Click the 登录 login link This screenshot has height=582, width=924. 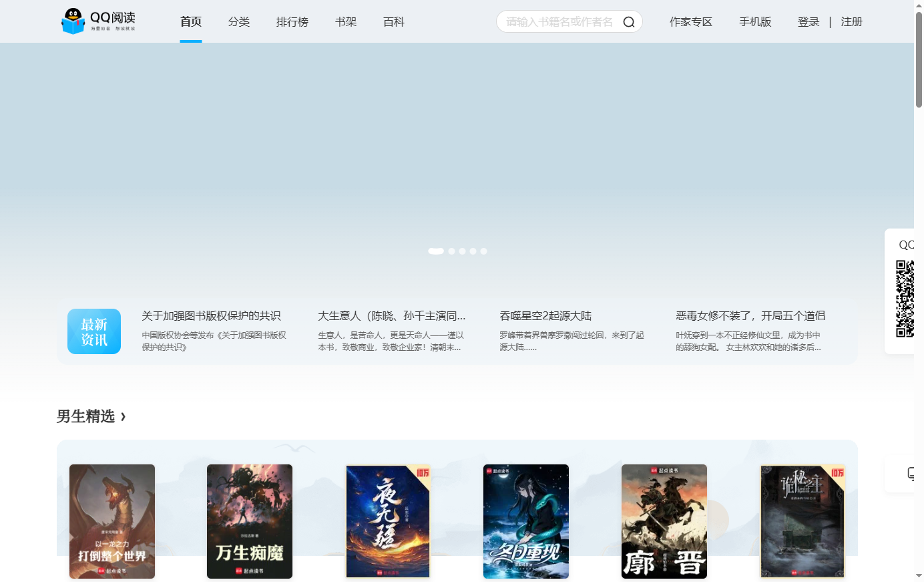coord(808,22)
